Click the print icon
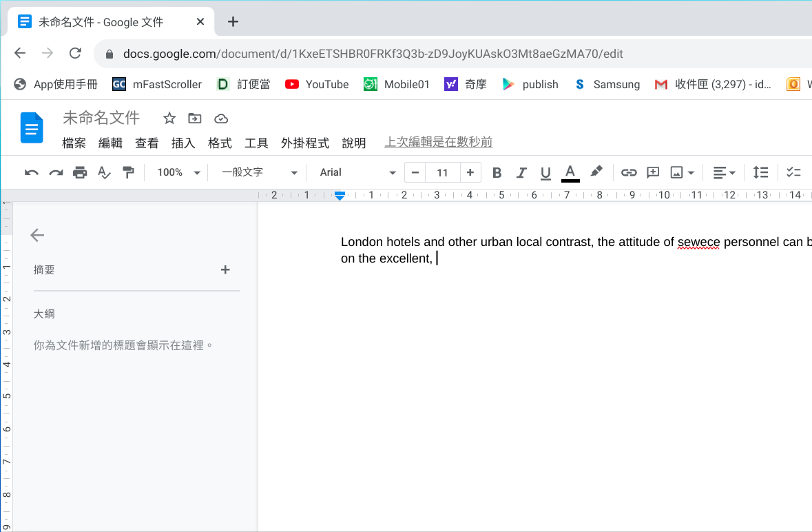Screen dimensions: 812x532 (80, 172)
